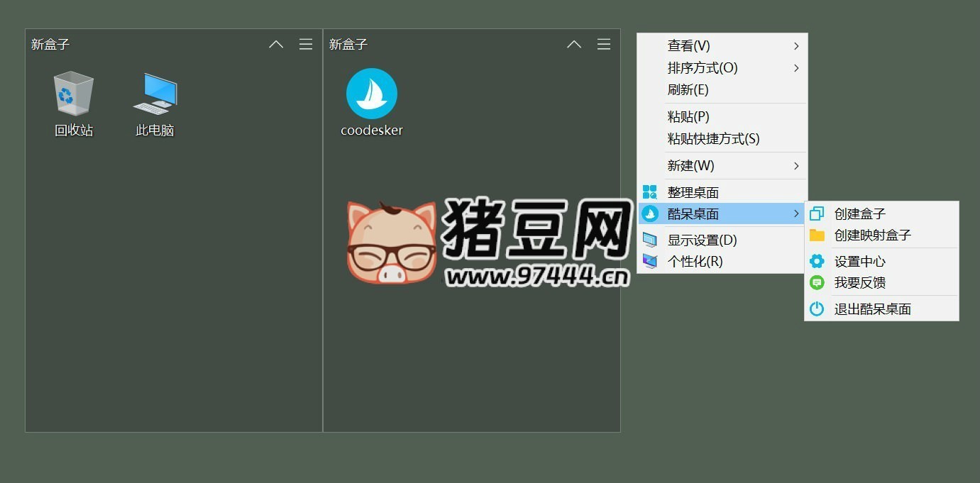Collapse the left 新盒子 box with its chevron
The height and width of the screenshot is (483, 980).
coord(275,44)
